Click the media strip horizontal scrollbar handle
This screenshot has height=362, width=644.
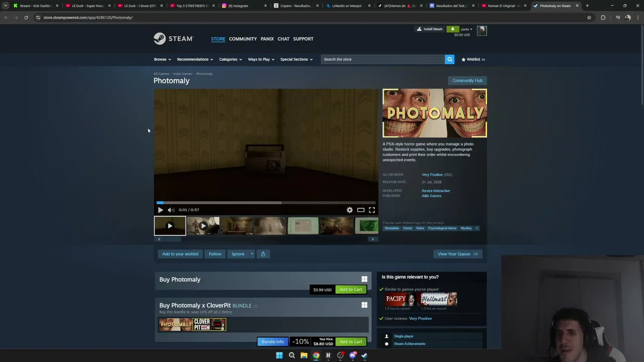click(x=173, y=239)
